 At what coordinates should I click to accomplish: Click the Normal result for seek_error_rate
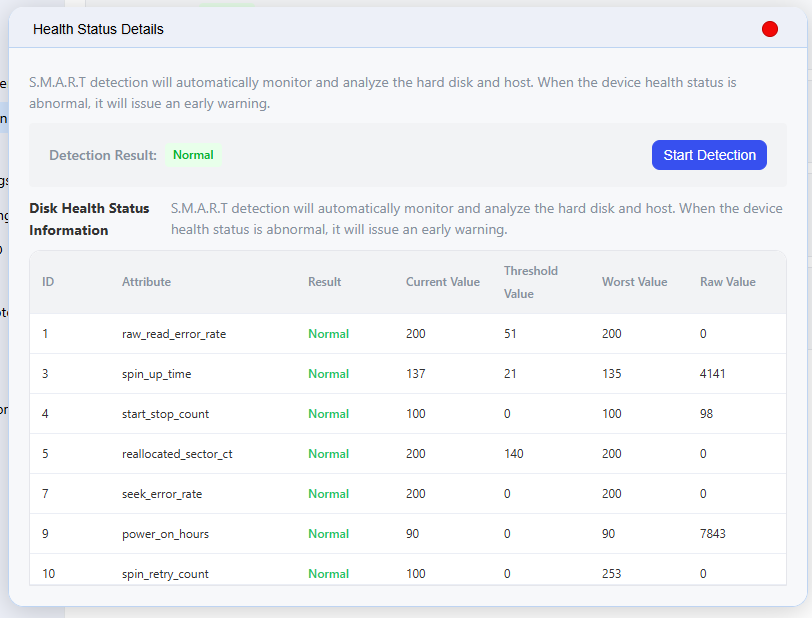coord(328,494)
